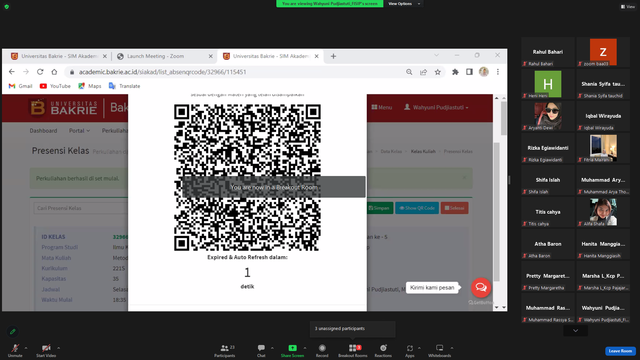
Task: Open Breakout Rooms
Action: tap(353, 350)
